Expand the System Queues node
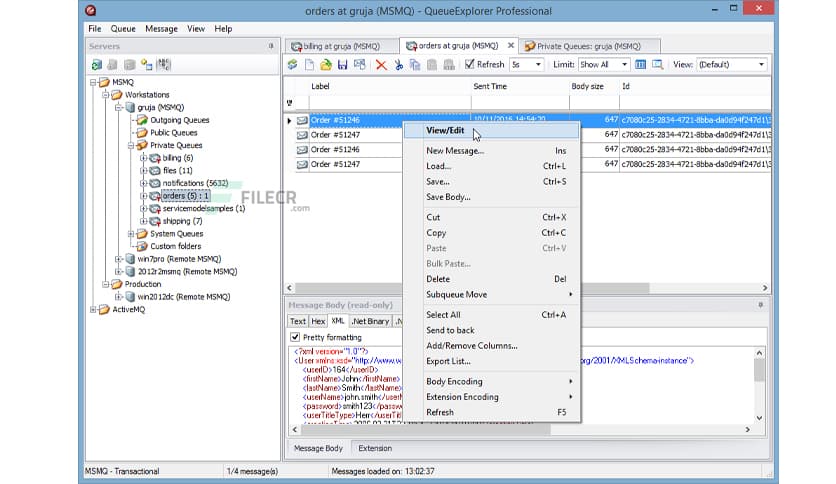The width and height of the screenshot is (836, 484). (131, 233)
